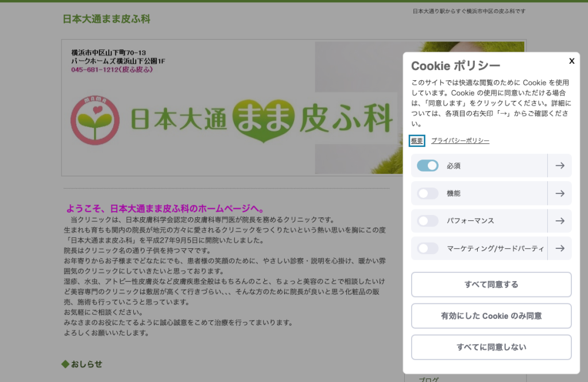
Task: Open パフォーマンス details arrow
Action: point(560,221)
